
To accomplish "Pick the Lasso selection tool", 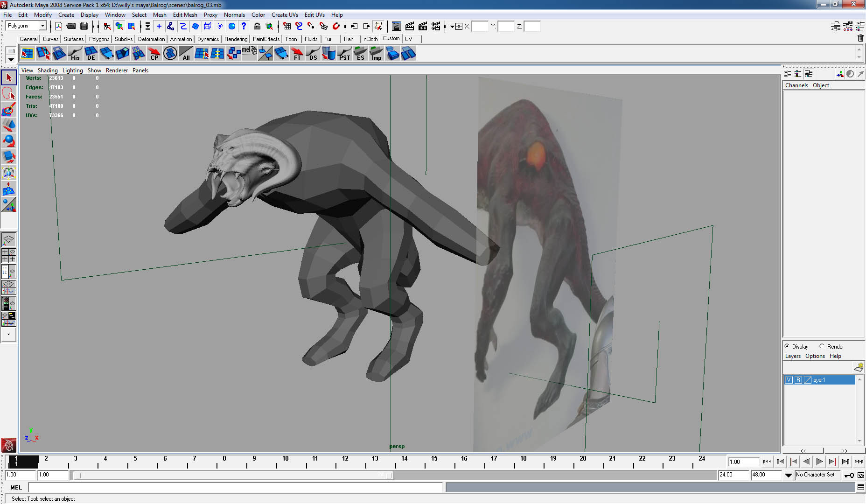I will pyautogui.click(x=9, y=93).
